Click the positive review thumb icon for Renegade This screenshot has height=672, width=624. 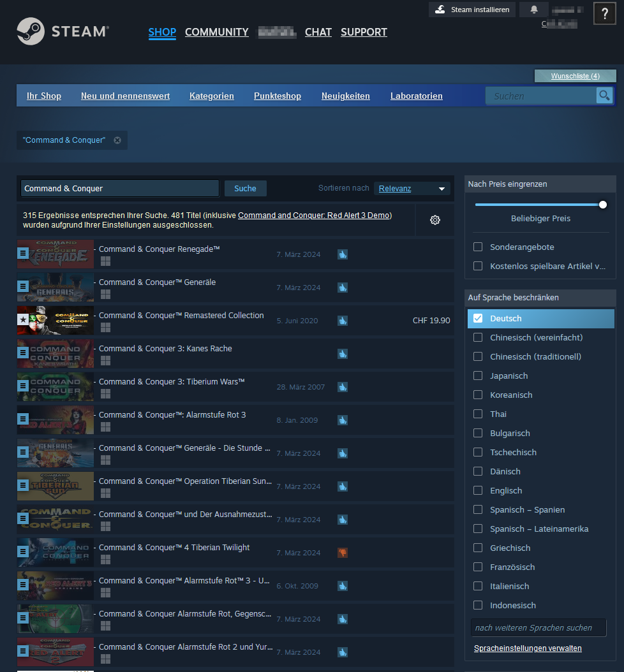coord(342,254)
